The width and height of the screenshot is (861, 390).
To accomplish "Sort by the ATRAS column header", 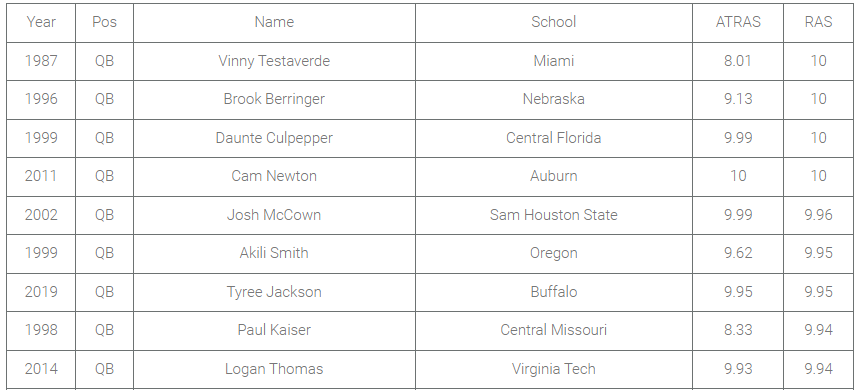I will [738, 22].
